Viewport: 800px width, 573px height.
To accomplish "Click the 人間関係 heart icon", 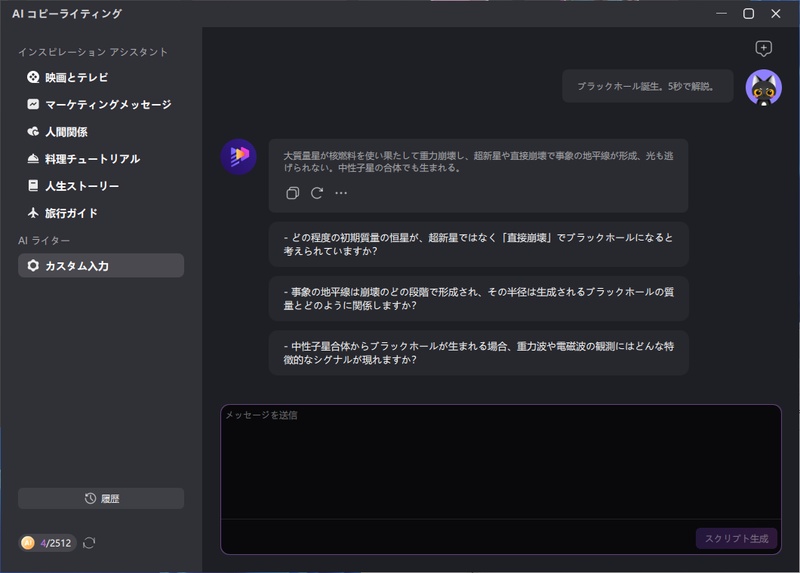I will 33,132.
